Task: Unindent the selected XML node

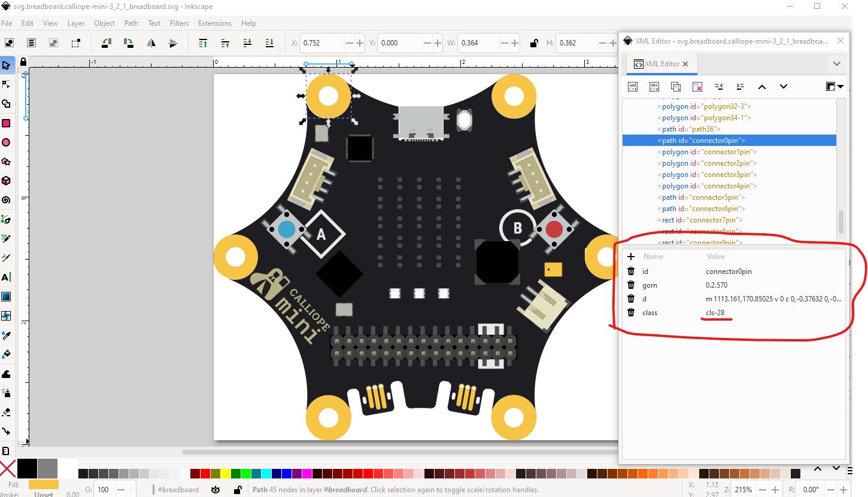Action: pyautogui.click(x=719, y=87)
